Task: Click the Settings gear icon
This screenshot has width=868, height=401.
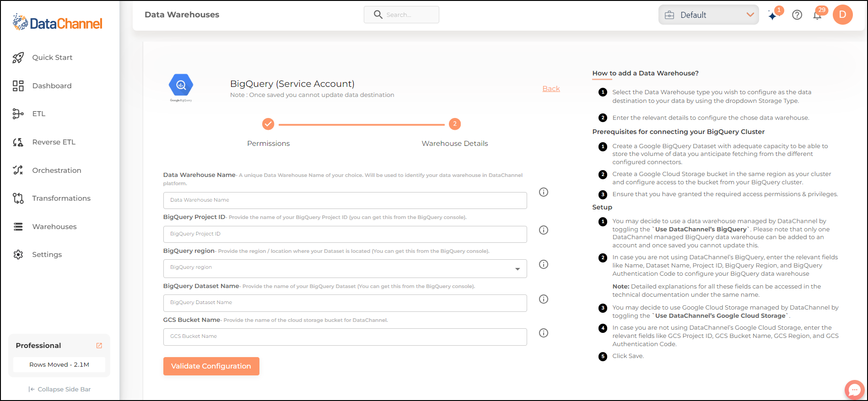Action: (18, 255)
